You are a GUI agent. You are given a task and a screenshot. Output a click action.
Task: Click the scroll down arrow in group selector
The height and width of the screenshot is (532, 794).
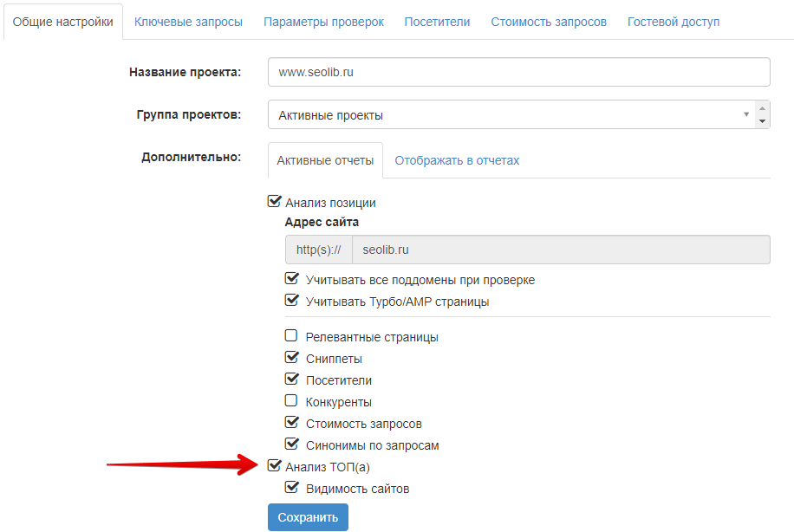[762, 121]
